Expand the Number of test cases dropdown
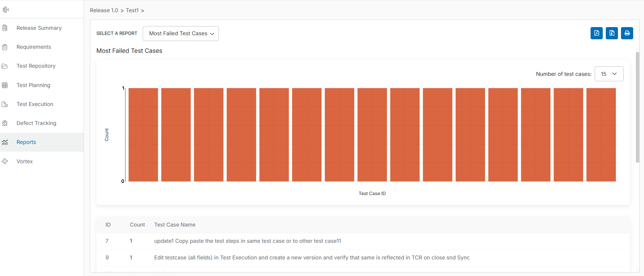This screenshot has width=644, height=276. (609, 74)
